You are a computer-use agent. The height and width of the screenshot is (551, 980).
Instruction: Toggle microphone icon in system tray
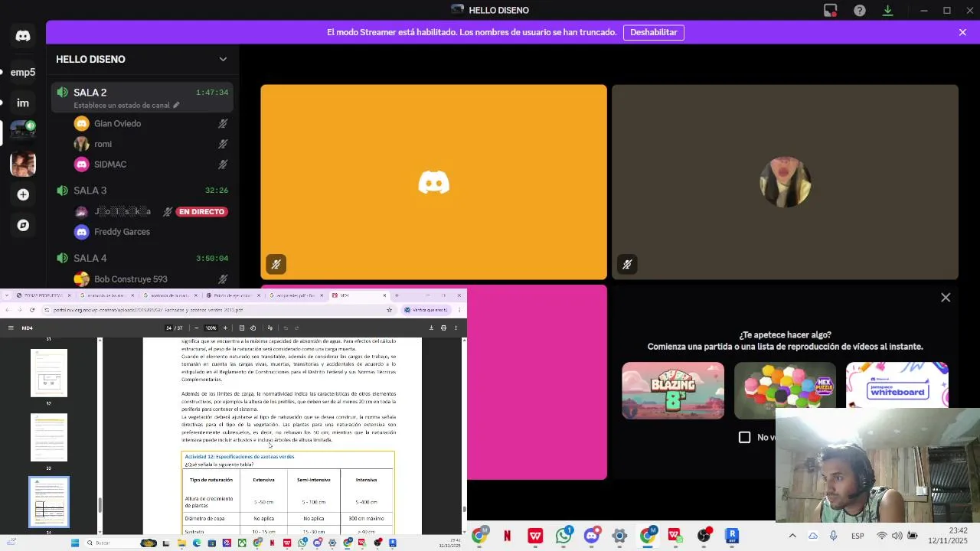[x=834, y=536]
